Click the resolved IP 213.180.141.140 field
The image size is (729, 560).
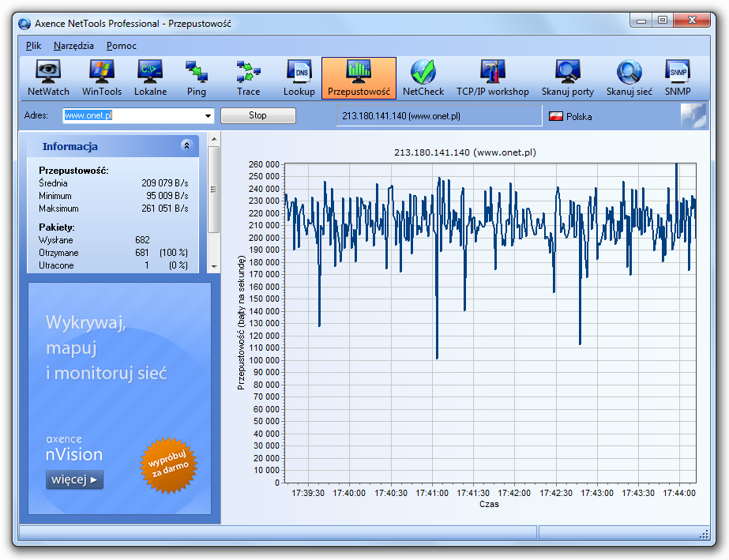pos(439,116)
